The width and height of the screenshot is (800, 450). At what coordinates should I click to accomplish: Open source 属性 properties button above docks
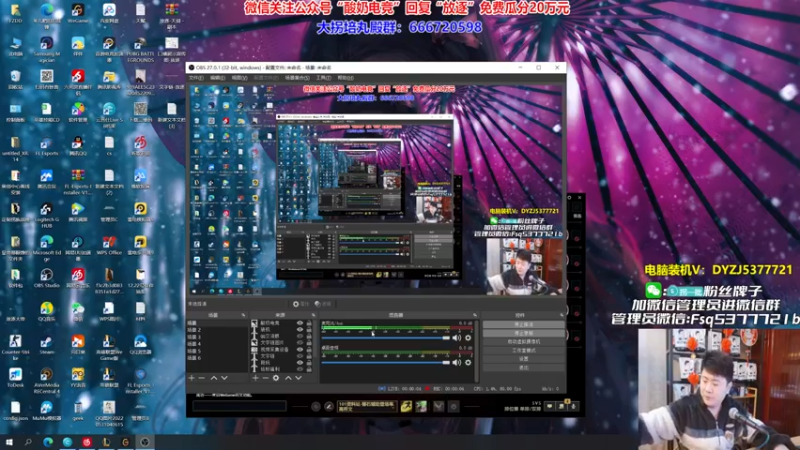[301, 304]
